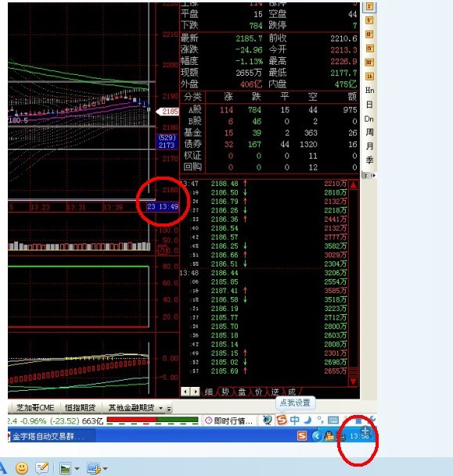This screenshot has height=476, width=453.
Task: Switch to weekly 周 chart period
Action: 369,132
